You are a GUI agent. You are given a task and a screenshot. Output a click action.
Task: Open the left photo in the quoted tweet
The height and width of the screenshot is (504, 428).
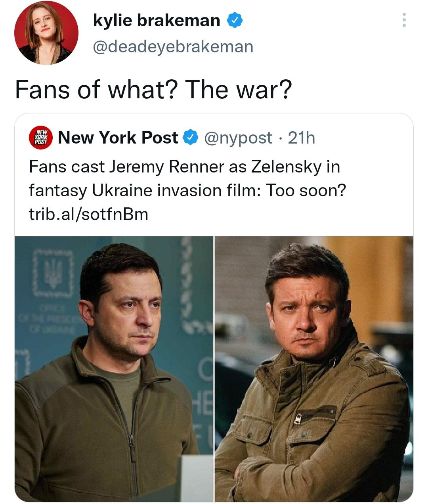pyautogui.click(x=114, y=369)
